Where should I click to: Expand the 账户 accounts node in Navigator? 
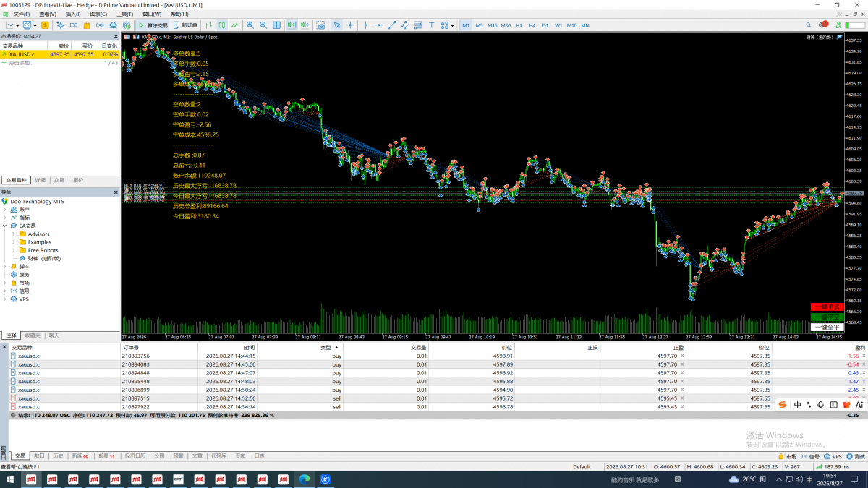coord(6,209)
